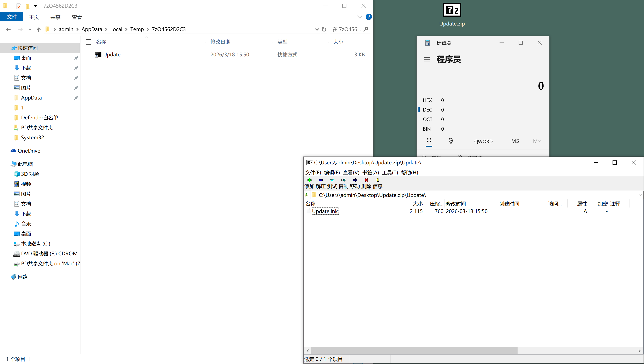Toggle QWORD word size in Calculator
The image size is (644, 364).
(x=483, y=141)
